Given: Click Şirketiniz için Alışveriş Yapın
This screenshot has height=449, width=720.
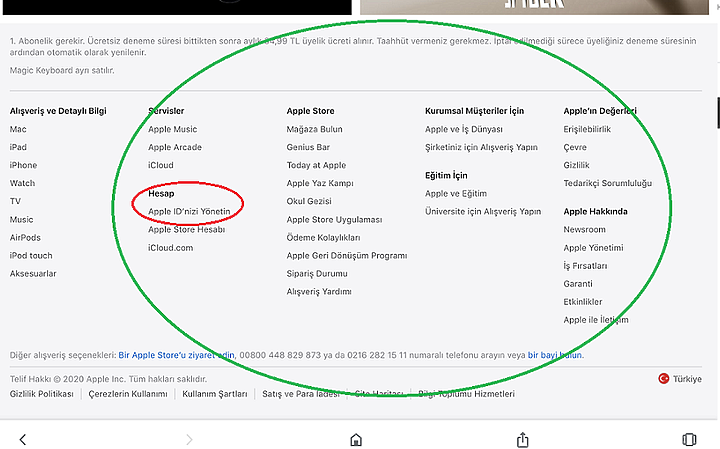Looking at the screenshot, I should point(481,147).
